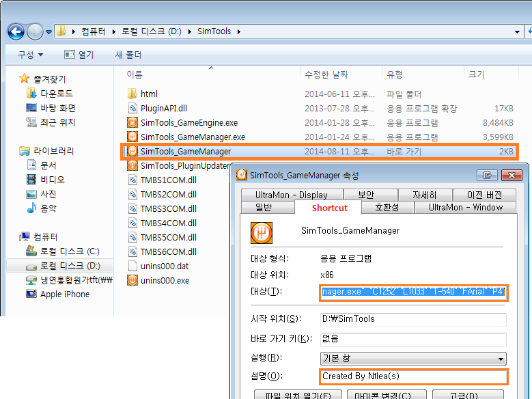Select the html folder icon
Viewport: 532px width, 399px height.
click(132, 94)
